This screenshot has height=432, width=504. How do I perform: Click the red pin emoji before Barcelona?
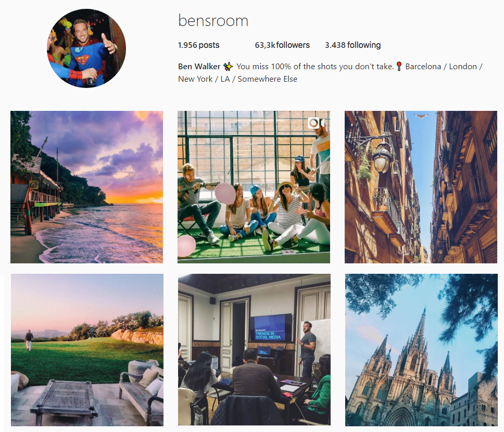(x=399, y=67)
